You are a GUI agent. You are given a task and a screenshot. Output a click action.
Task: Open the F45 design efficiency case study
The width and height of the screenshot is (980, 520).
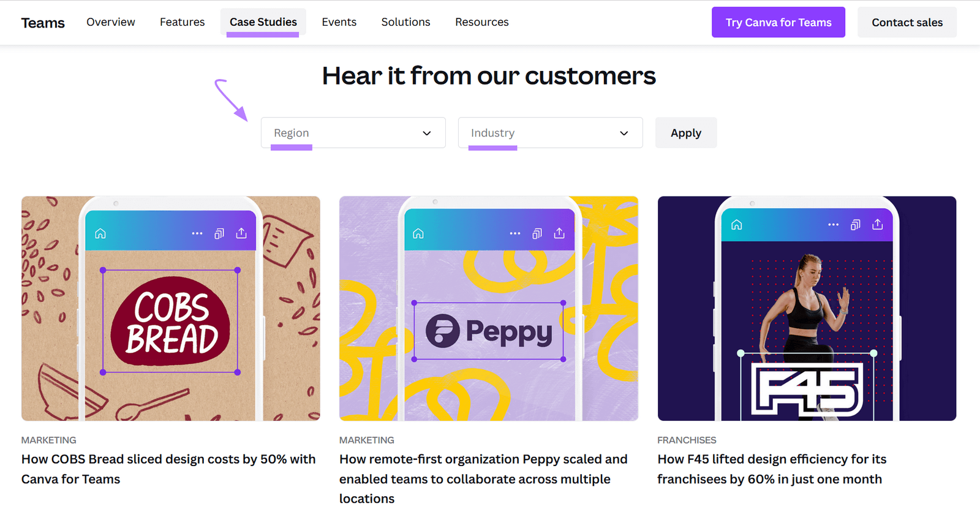tap(769, 469)
